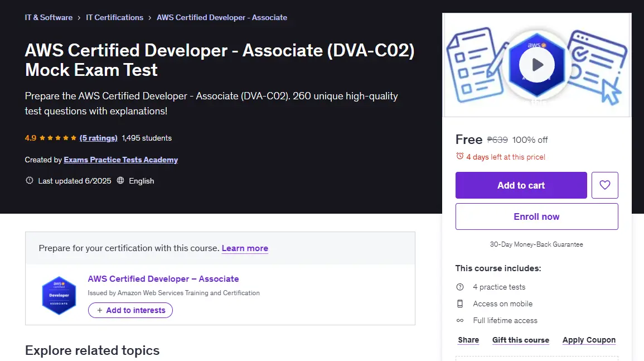The image size is (644, 361).
Task: Click the Full lifetime access infinity icon
Action: (460, 320)
